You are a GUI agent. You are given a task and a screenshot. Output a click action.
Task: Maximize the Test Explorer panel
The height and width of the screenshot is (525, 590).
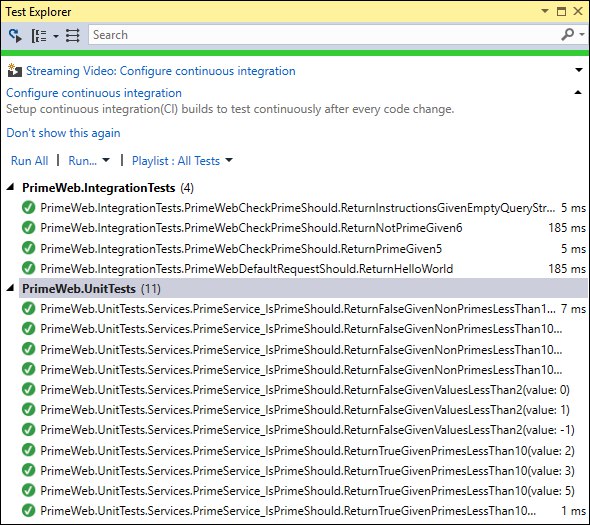(x=561, y=11)
